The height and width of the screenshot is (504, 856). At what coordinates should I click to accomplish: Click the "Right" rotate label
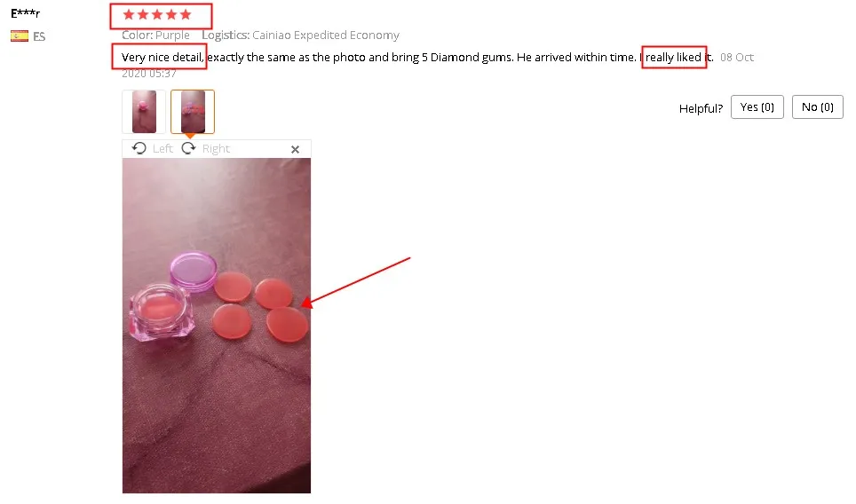click(216, 148)
